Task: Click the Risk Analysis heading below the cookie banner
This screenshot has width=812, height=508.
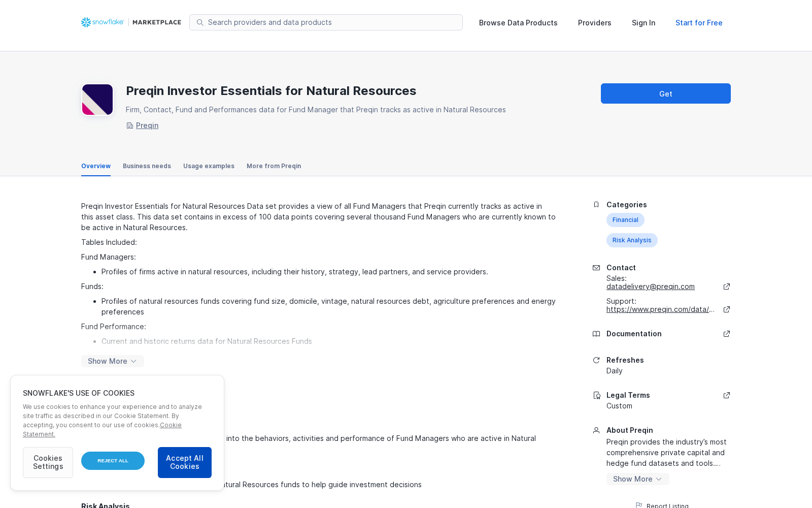Action: pos(105,505)
